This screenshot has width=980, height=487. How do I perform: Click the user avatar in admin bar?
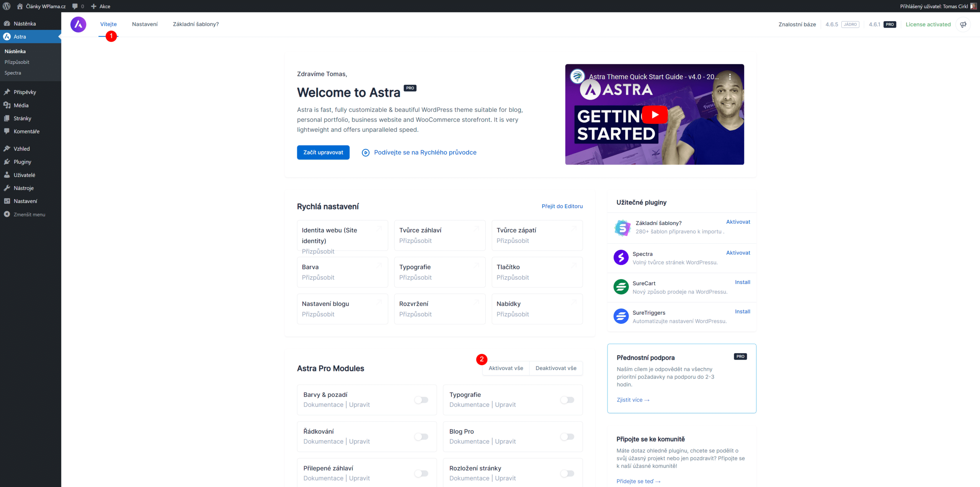[973, 6]
